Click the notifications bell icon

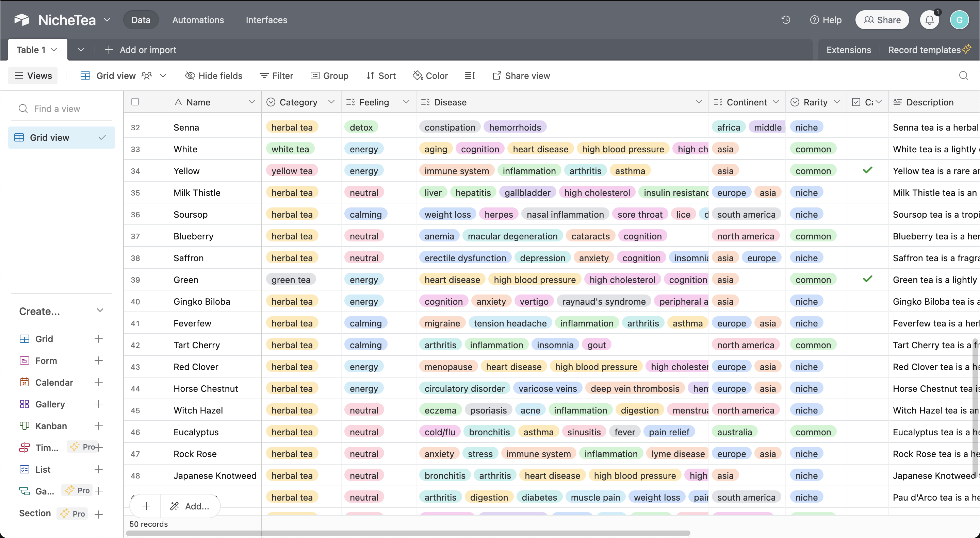929,20
